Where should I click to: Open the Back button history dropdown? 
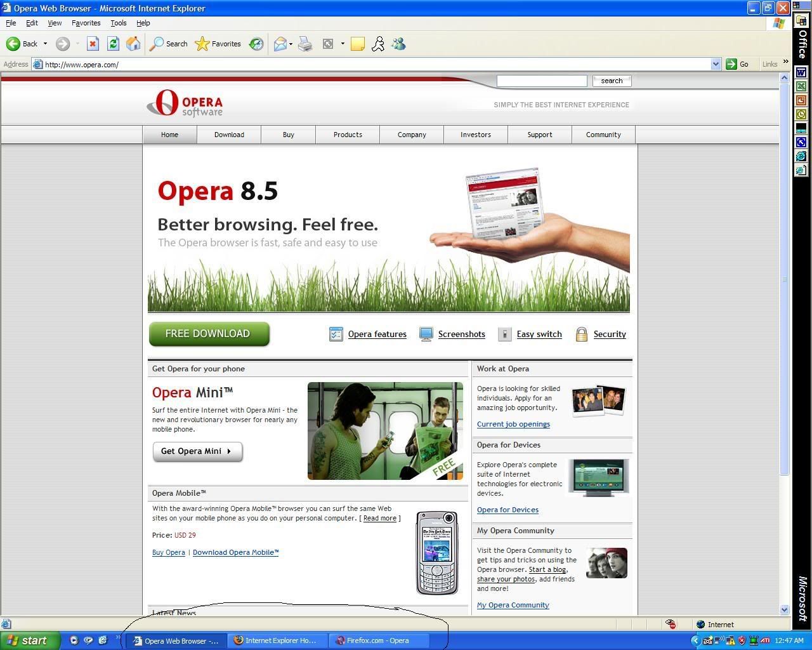point(45,44)
